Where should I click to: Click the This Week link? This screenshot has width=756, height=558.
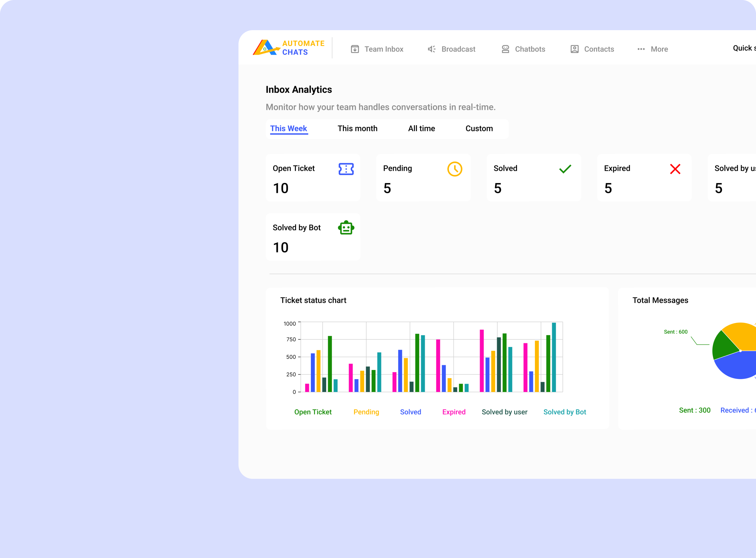tap(289, 128)
